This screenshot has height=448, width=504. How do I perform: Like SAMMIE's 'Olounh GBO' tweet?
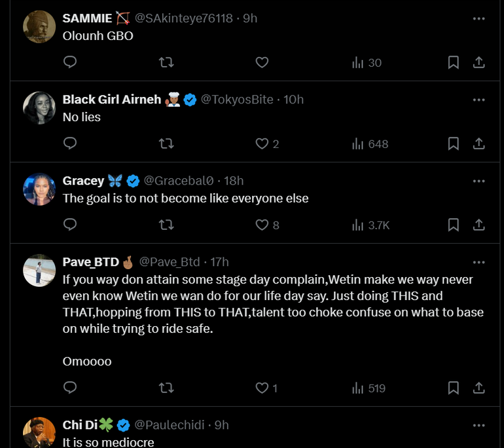(x=262, y=62)
